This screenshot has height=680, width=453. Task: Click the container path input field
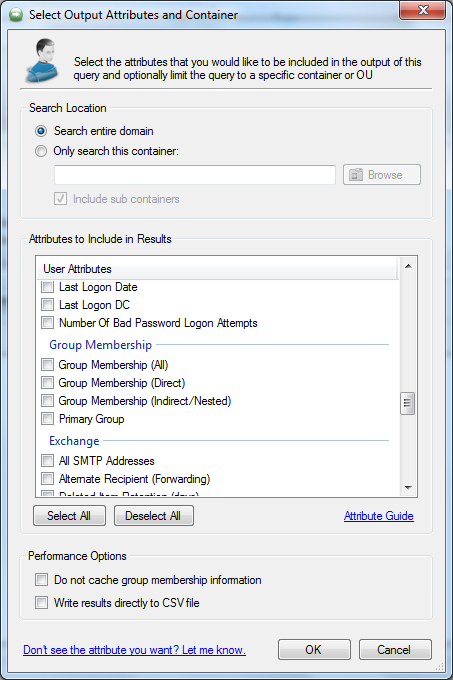click(x=195, y=175)
